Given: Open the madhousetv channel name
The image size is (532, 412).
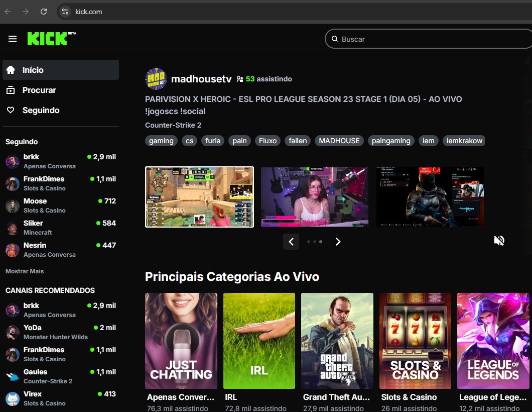Looking at the screenshot, I should [x=201, y=79].
